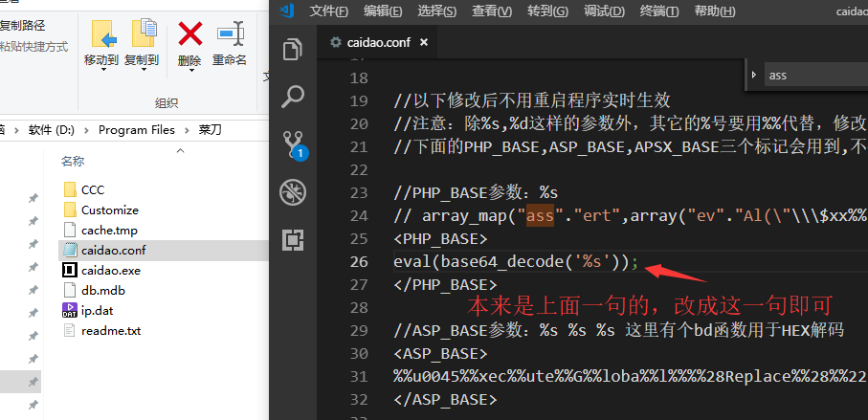Open the VS Code Explorer panel
The width and height of the screenshot is (868, 420).
(292, 50)
